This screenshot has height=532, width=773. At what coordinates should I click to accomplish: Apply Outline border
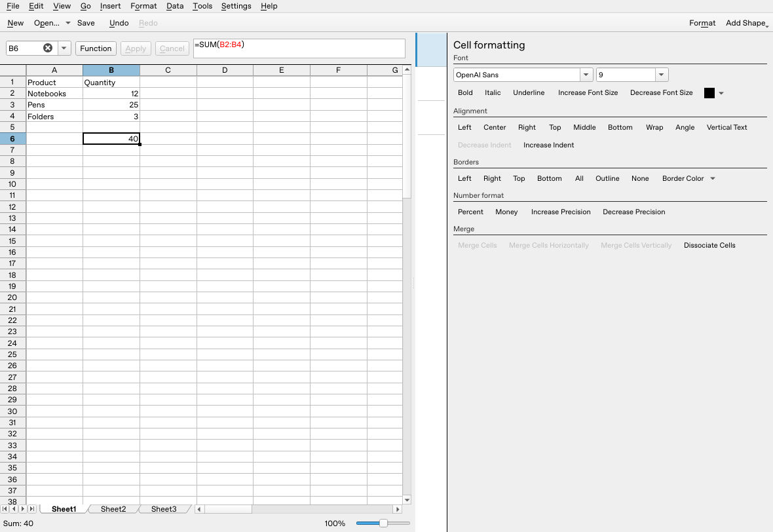pos(607,178)
